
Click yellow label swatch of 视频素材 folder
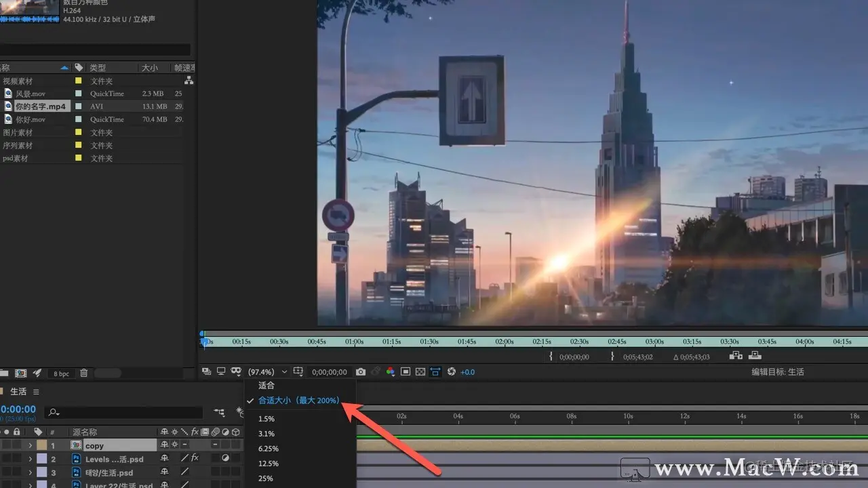pyautogui.click(x=79, y=81)
